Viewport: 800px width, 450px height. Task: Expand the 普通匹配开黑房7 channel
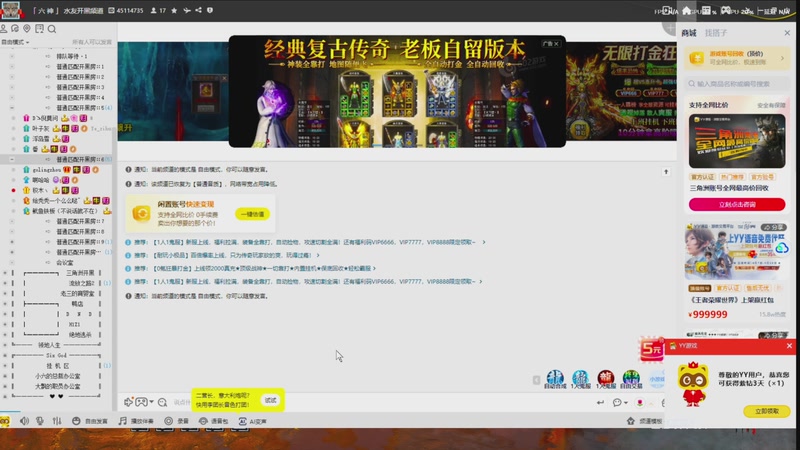12,221
